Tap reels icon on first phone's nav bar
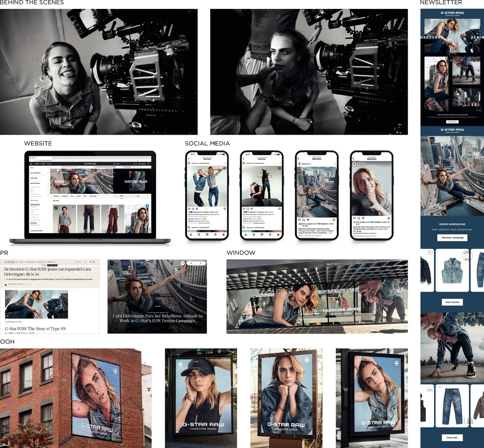 207,234
